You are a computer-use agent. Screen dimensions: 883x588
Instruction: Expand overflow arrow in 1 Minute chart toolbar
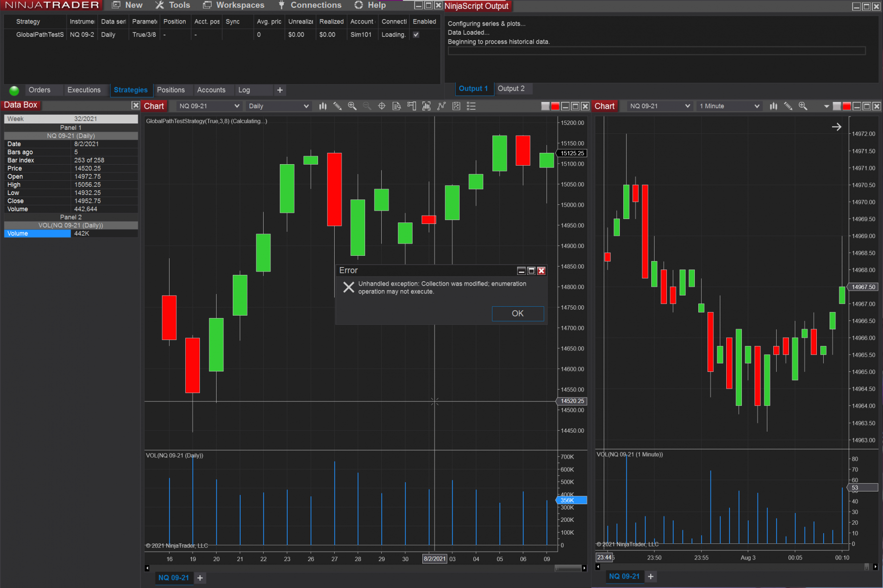point(827,106)
